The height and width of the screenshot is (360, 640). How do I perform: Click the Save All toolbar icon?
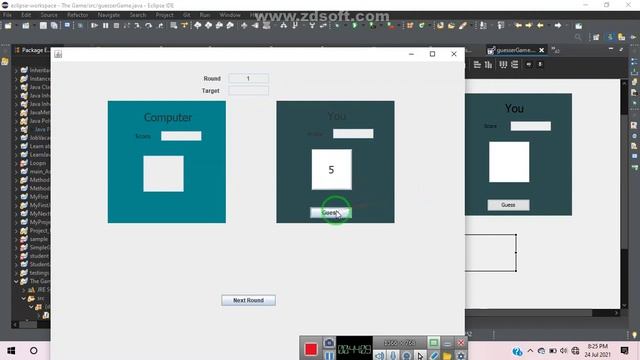tap(54, 26)
